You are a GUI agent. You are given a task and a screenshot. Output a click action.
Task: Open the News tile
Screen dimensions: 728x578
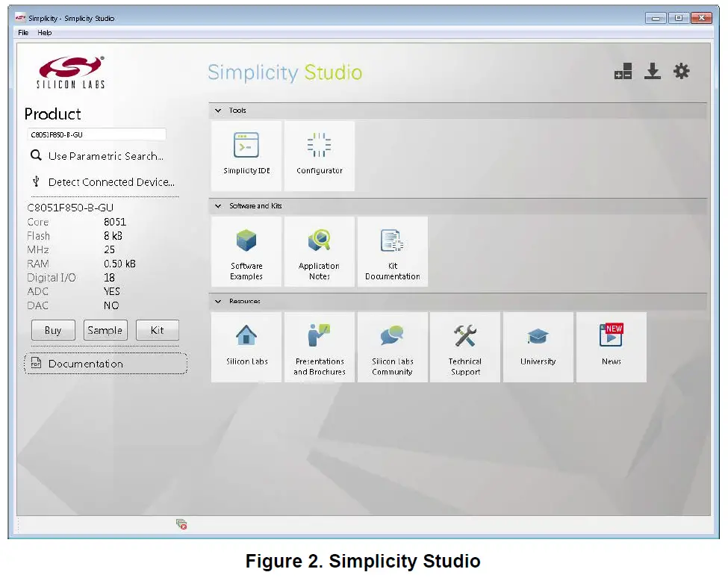(x=611, y=347)
